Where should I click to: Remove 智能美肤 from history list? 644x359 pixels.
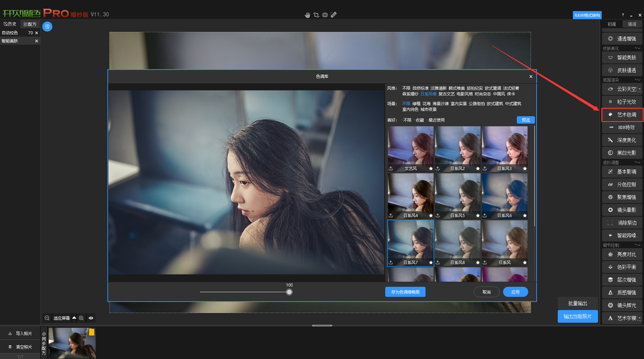click(36, 41)
